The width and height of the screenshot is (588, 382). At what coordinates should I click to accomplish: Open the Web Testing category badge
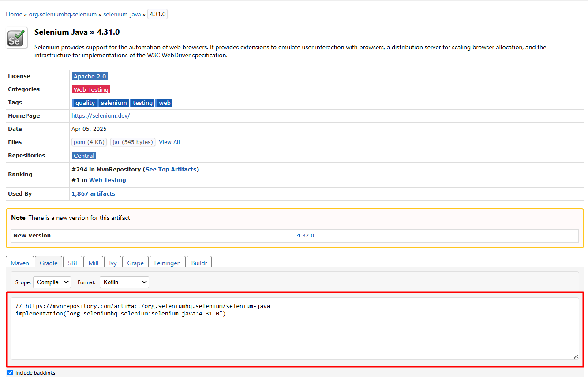[91, 89]
